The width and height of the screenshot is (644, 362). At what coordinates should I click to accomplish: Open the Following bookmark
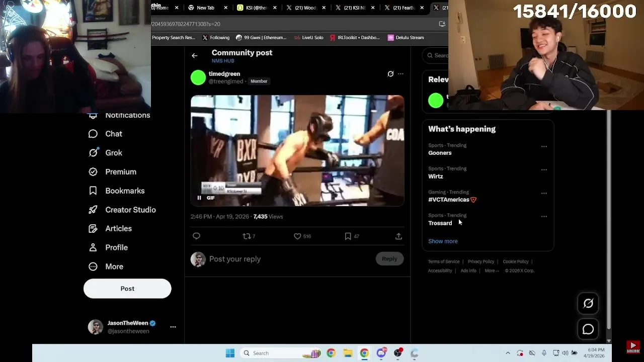click(x=215, y=38)
